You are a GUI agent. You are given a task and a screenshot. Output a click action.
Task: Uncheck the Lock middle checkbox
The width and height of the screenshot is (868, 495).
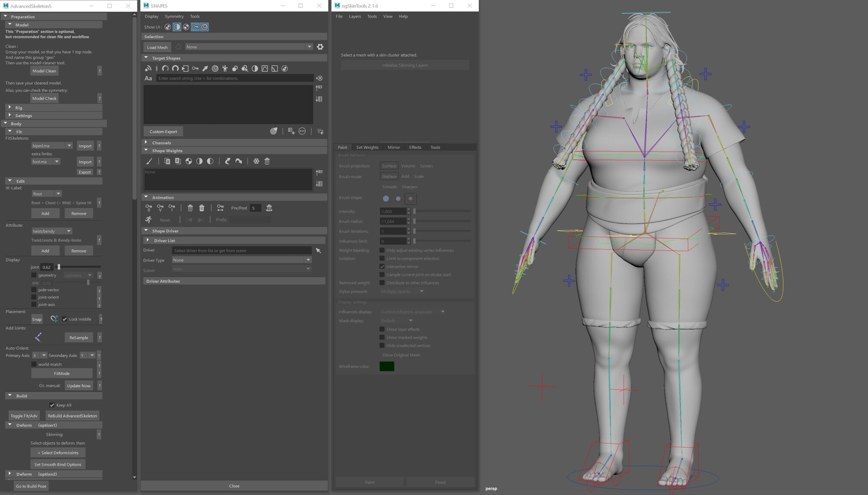click(x=65, y=319)
